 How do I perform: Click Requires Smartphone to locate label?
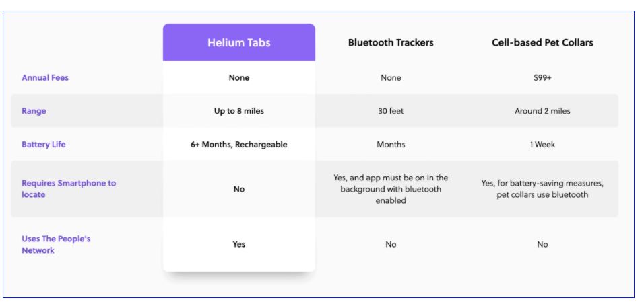pyautogui.click(x=69, y=189)
